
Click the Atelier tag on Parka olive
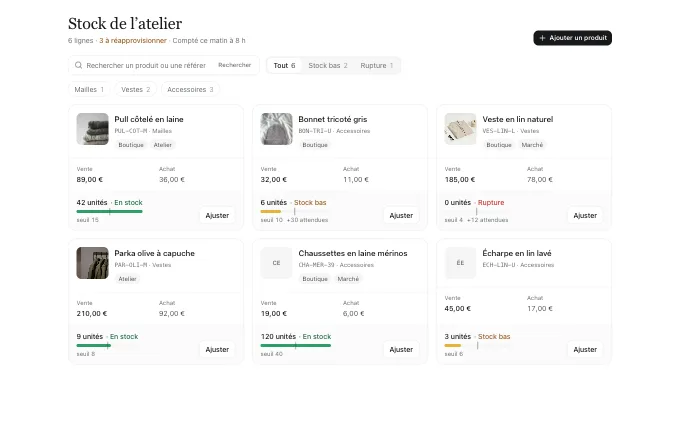pos(128,279)
